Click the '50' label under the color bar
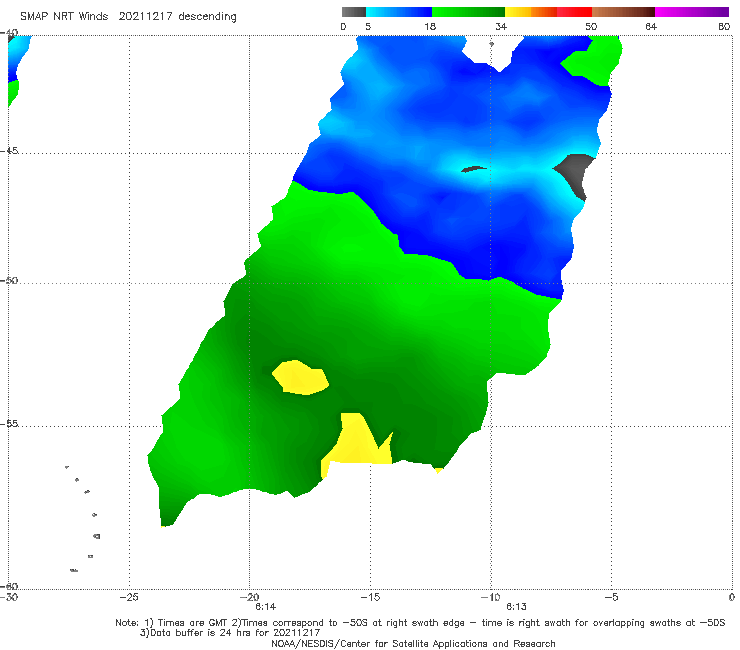This screenshot has height=650, width=740. pos(591,26)
